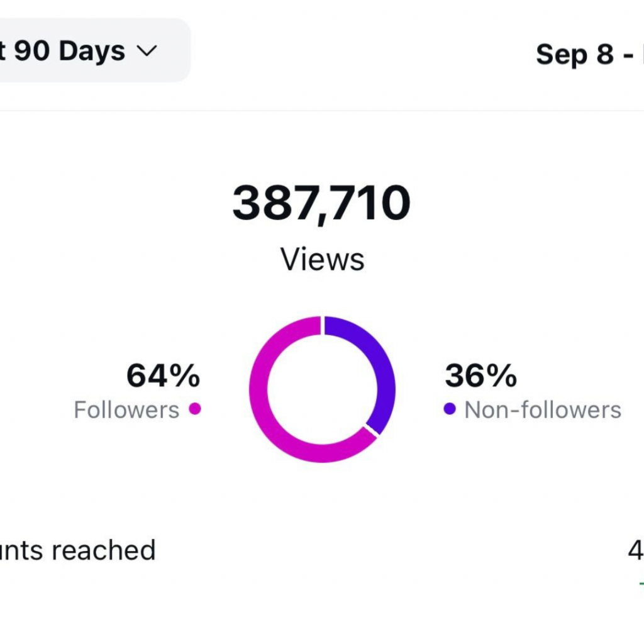Screen dimensions: 644x644
Task: Click the gap between donut segments at top
Action: (x=323, y=325)
